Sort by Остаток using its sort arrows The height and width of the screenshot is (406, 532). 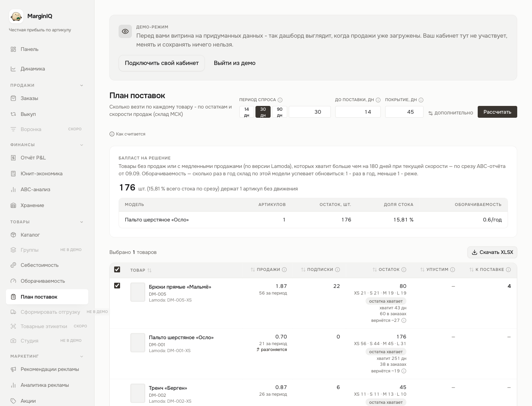pos(375,270)
